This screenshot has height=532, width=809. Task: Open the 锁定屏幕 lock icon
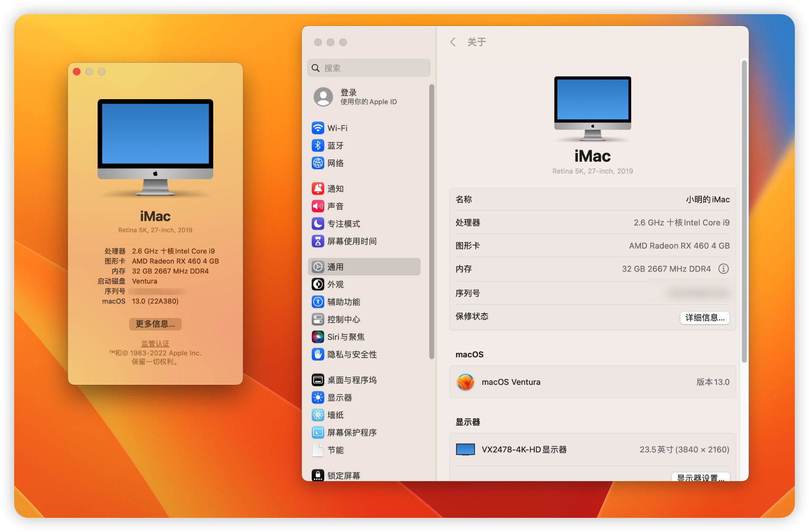pyautogui.click(x=318, y=475)
